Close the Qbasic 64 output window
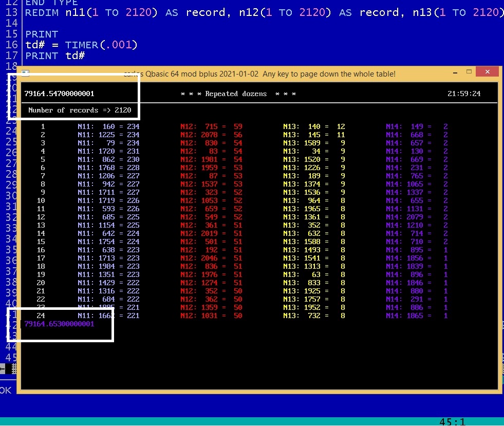The image size is (504, 426). (x=486, y=72)
